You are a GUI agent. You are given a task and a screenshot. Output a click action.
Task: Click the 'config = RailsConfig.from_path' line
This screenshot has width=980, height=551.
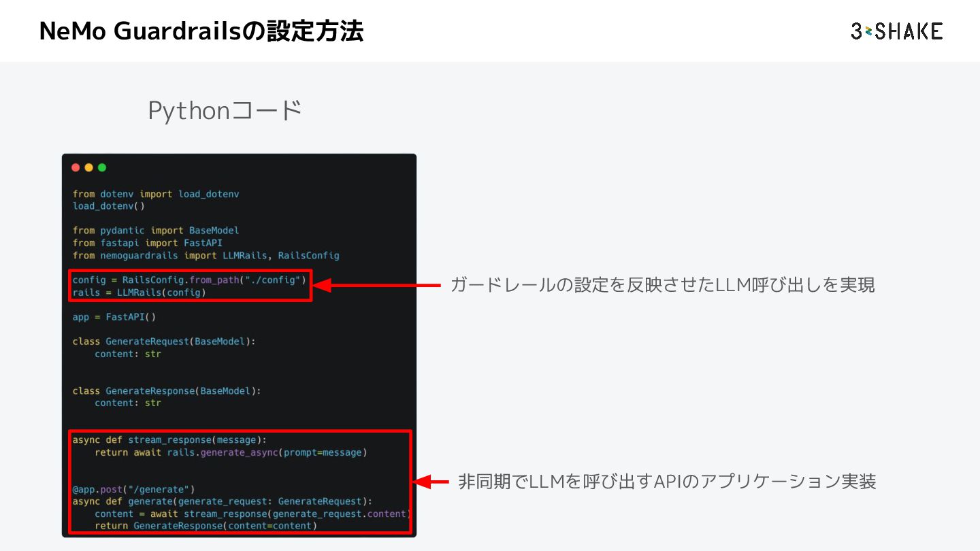tap(190, 280)
